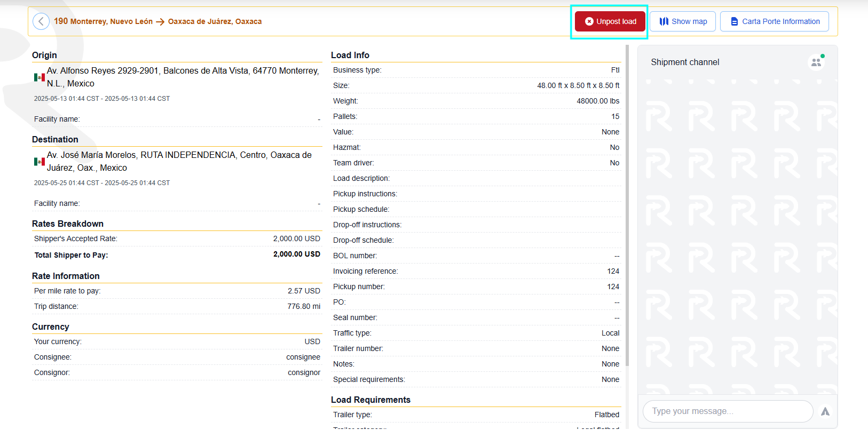
Task: Click the Load Requirements section heading
Action: [x=370, y=400]
